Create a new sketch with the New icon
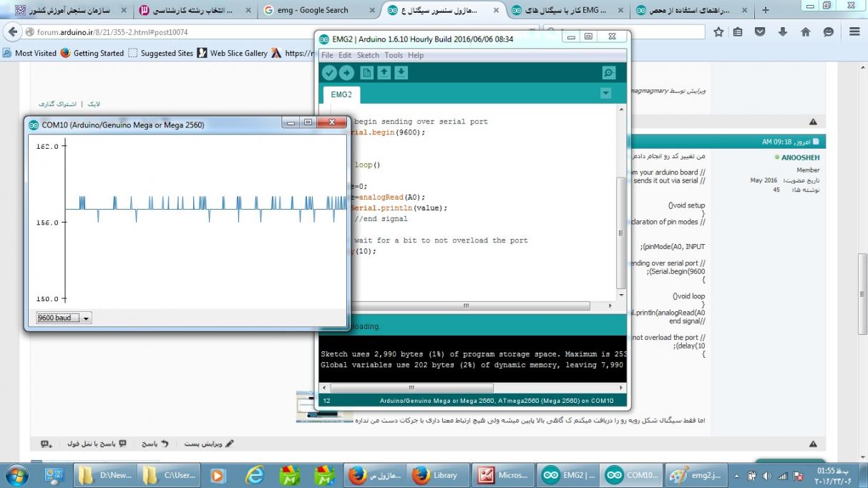Viewport: 868px width, 488px height. [x=366, y=72]
